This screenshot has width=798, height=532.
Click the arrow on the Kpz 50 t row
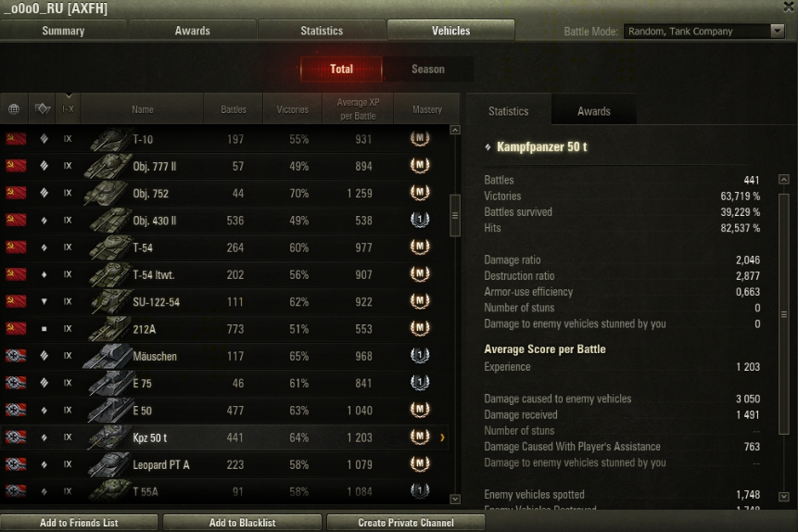442,437
